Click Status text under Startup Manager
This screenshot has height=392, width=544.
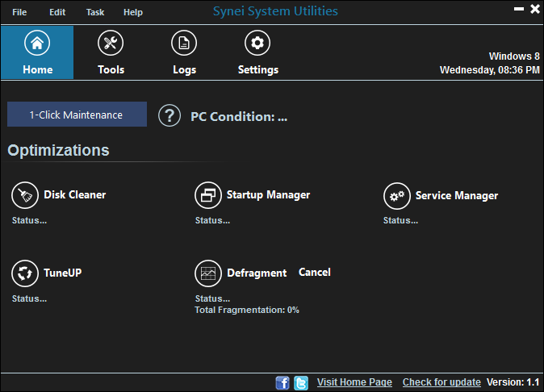pos(212,220)
